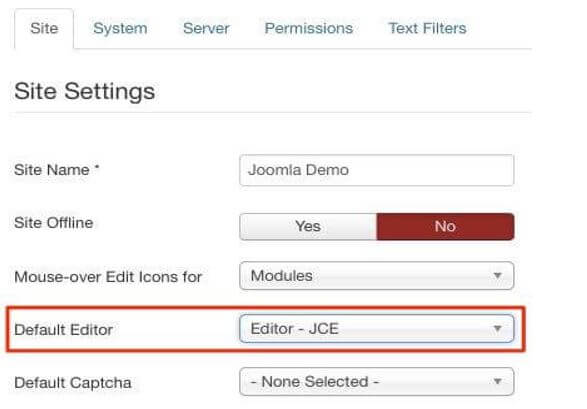
Task: Click the Site Offline label
Action: point(54,223)
